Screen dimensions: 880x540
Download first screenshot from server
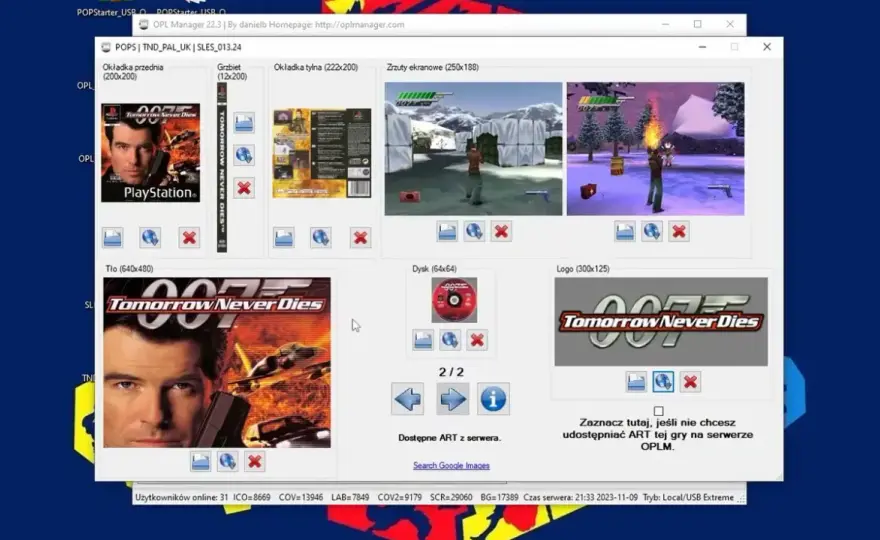click(x=474, y=231)
